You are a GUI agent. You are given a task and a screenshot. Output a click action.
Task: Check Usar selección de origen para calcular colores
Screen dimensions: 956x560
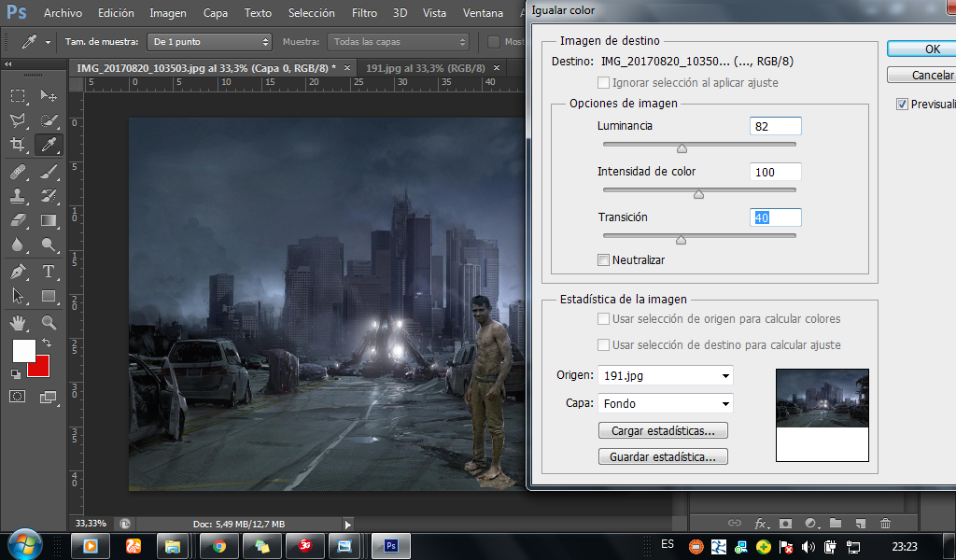pos(604,319)
